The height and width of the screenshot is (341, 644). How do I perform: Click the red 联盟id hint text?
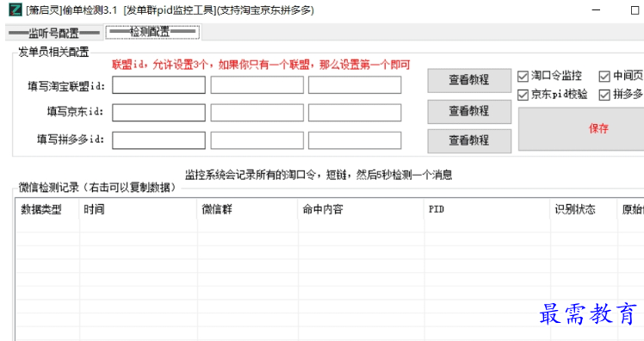[261, 65]
